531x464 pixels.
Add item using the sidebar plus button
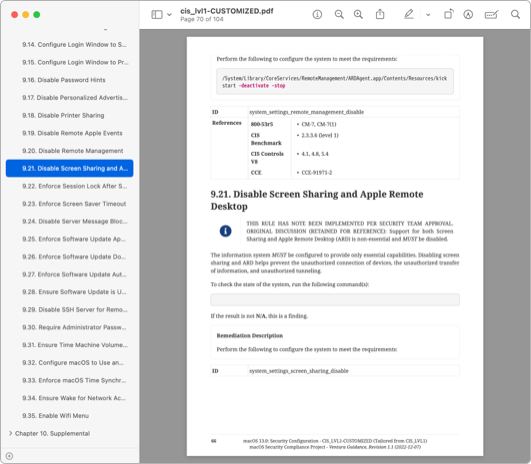[9, 456]
